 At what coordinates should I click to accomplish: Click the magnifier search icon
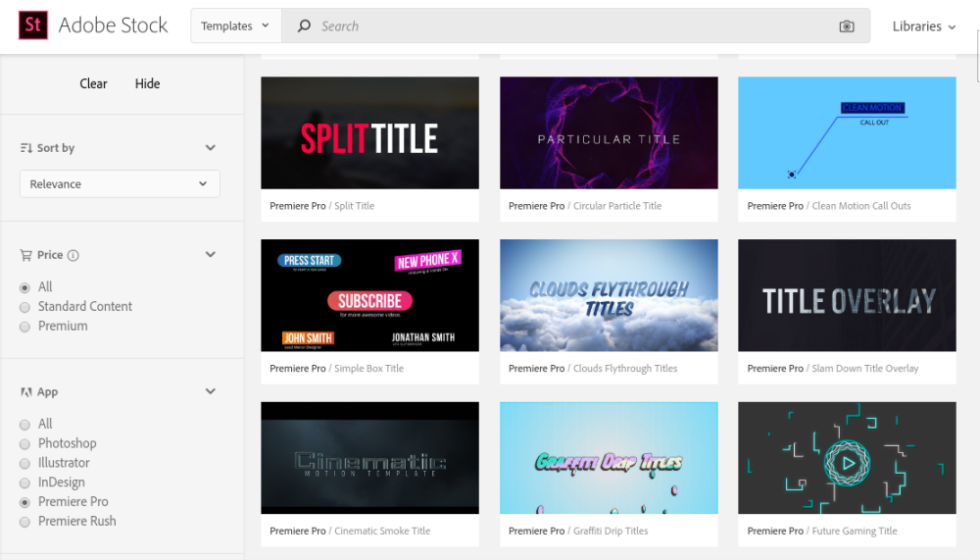(304, 25)
